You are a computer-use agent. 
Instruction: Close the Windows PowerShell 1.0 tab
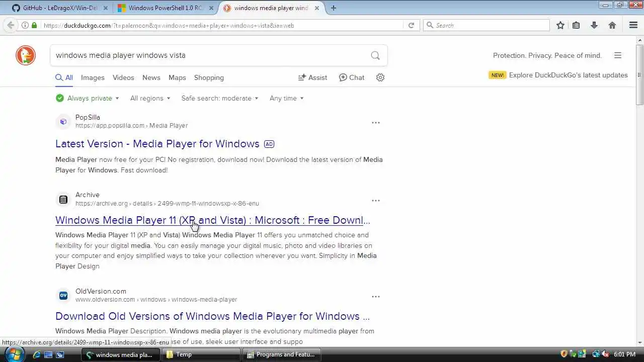(211, 8)
